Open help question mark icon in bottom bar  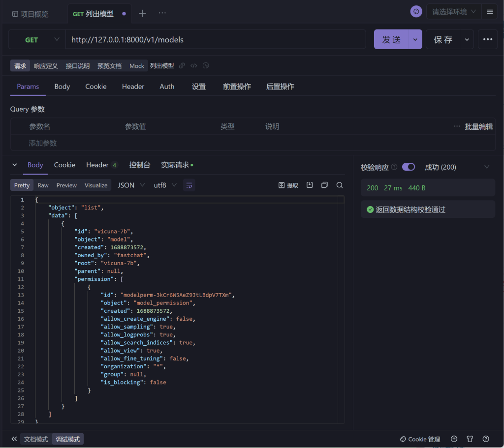(486, 439)
